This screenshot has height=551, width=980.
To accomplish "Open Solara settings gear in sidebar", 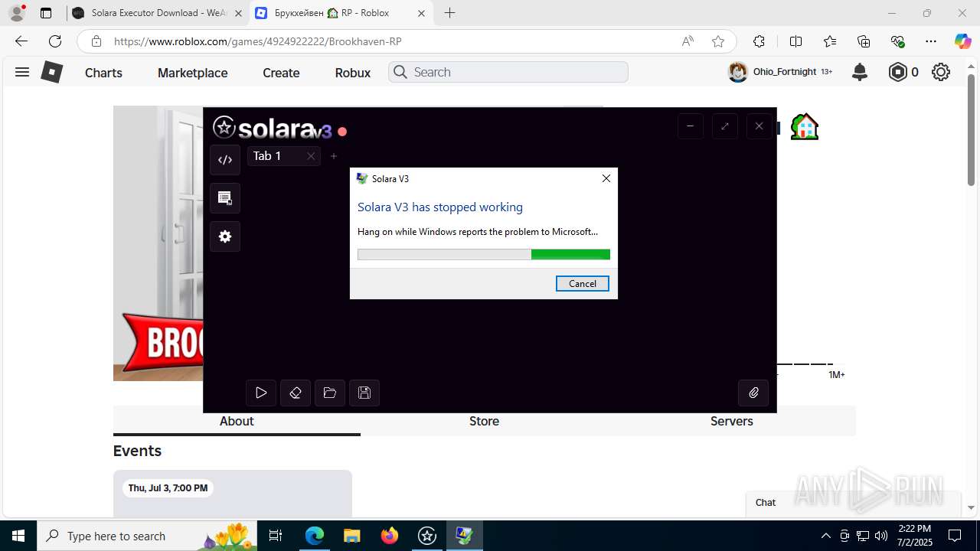I will pos(225,236).
